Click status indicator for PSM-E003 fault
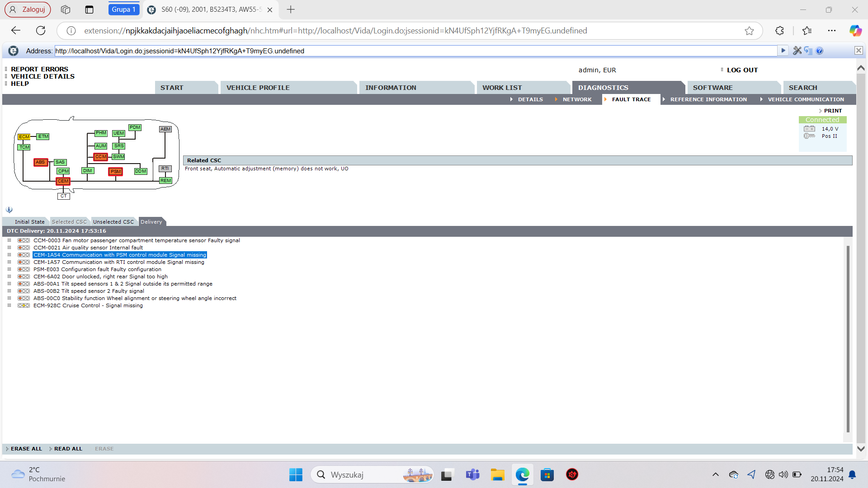Image resolution: width=868 pixels, height=488 pixels. [24, 270]
